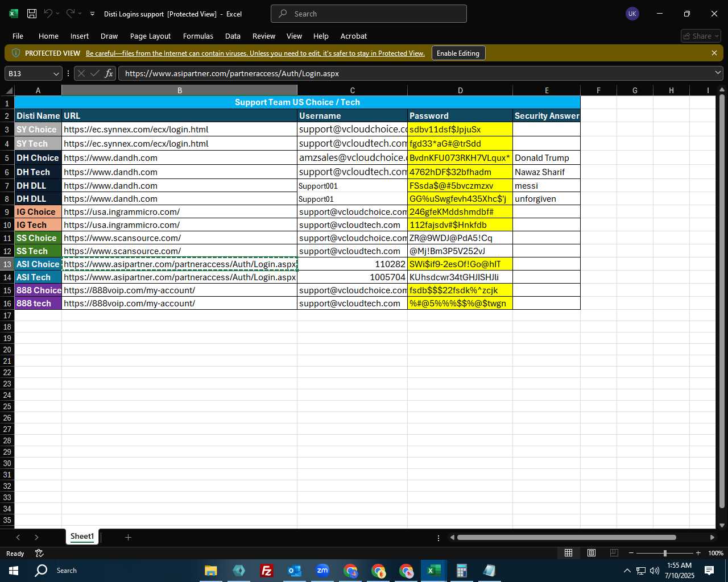Switch to Page Break Preview icon
The height and width of the screenshot is (582, 728).
tap(614, 553)
